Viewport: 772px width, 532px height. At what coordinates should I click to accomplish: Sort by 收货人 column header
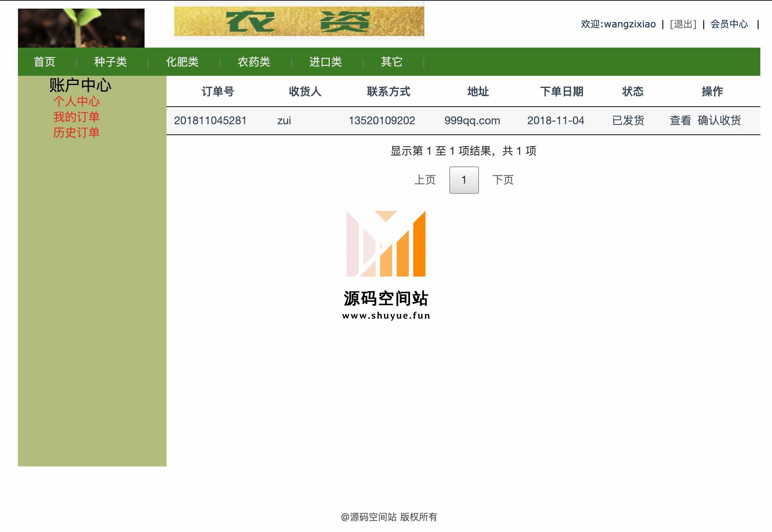pyautogui.click(x=305, y=91)
